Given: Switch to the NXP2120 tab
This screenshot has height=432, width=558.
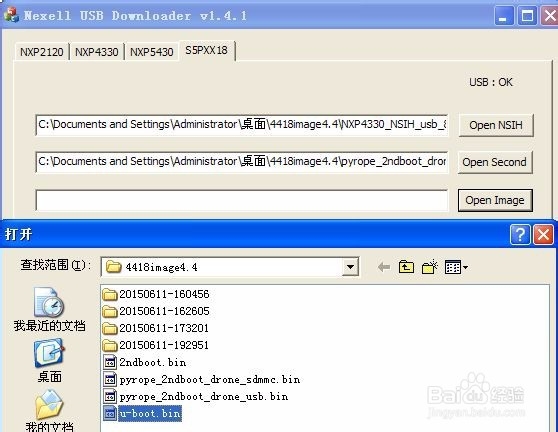Looking at the screenshot, I should [42, 52].
